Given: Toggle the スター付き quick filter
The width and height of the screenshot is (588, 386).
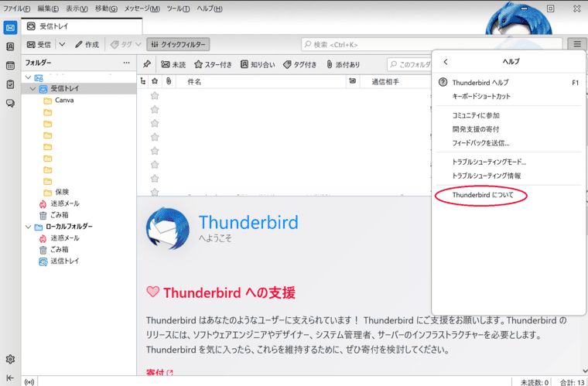Looking at the screenshot, I should pyautogui.click(x=213, y=64).
